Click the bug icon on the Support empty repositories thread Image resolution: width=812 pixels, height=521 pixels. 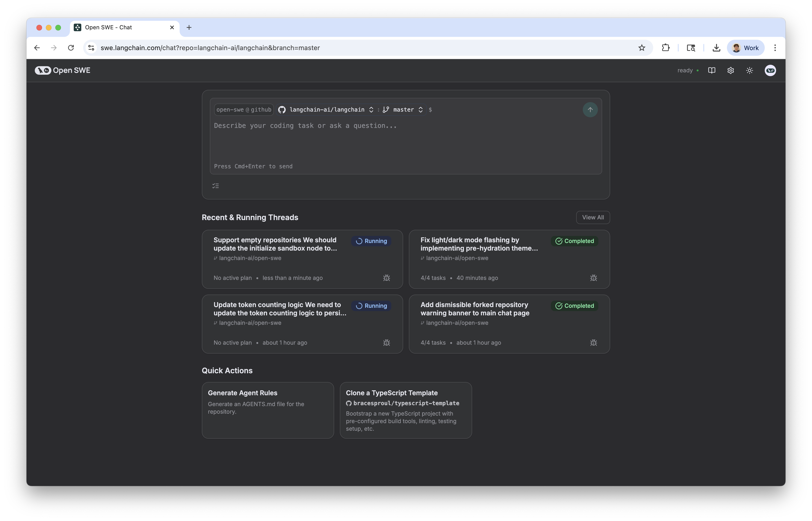click(387, 278)
